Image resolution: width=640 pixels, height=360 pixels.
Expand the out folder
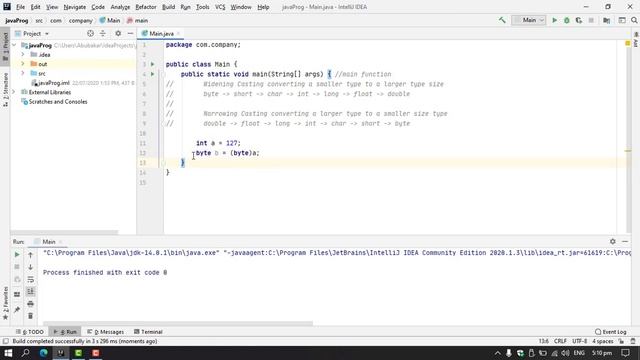click(x=23, y=64)
